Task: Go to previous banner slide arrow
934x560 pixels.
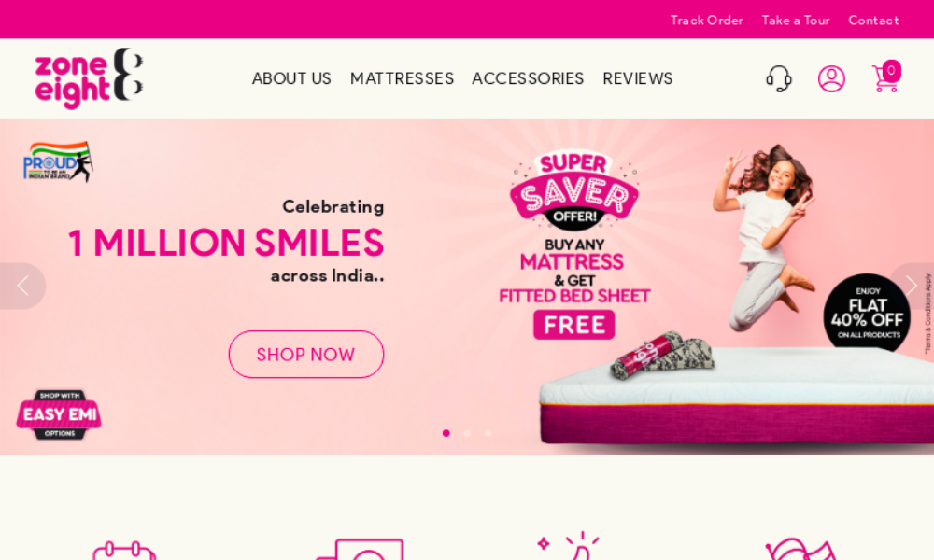Action: point(22,287)
